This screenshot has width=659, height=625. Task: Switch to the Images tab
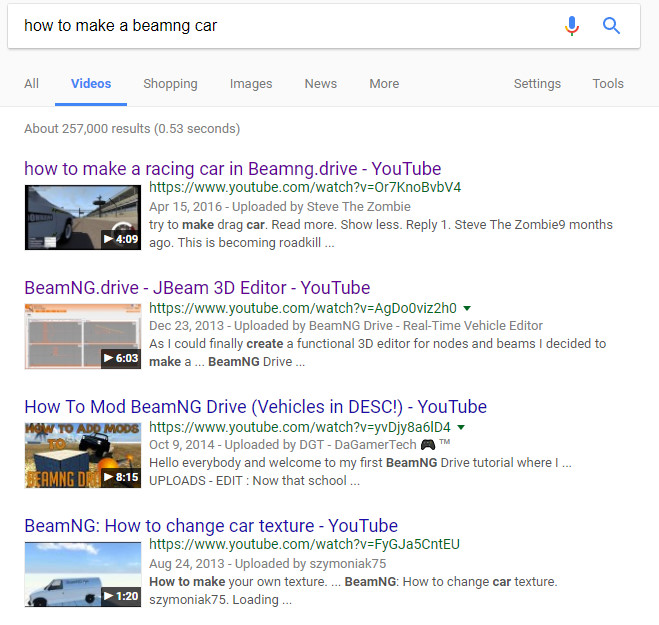(251, 84)
